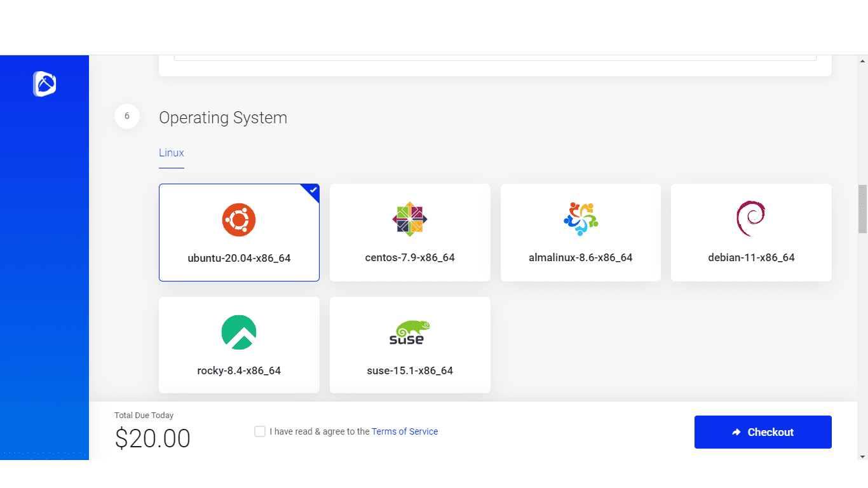Click the input field at top
Screen dimensions: 868x488
pos(495,58)
